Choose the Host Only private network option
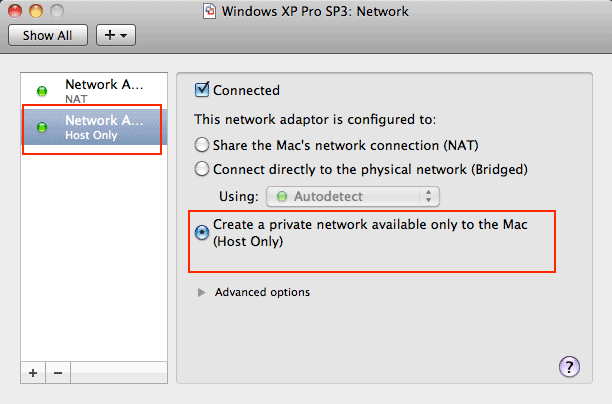Image resolution: width=612 pixels, height=404 pixels. click(203, 232)
